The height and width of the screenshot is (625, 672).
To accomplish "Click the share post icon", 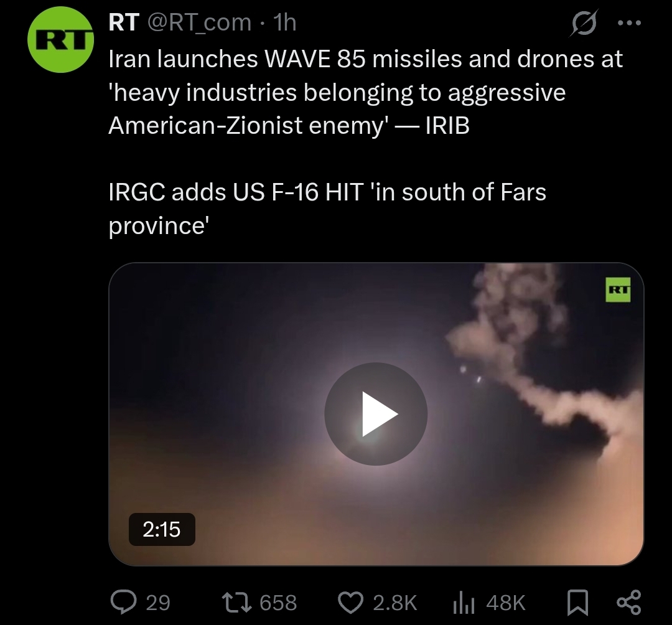I will 628,603.
